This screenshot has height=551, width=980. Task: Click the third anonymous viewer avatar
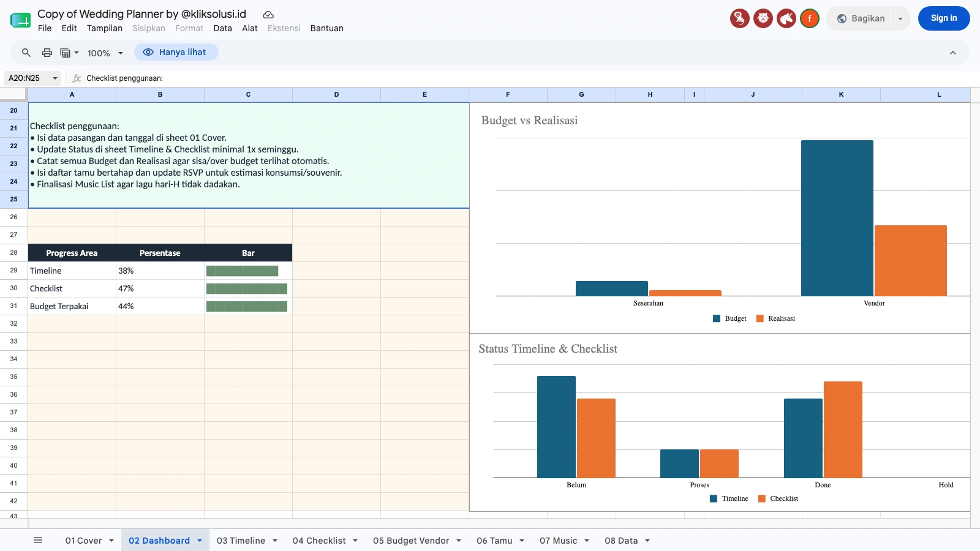click(x=786, y=18)
